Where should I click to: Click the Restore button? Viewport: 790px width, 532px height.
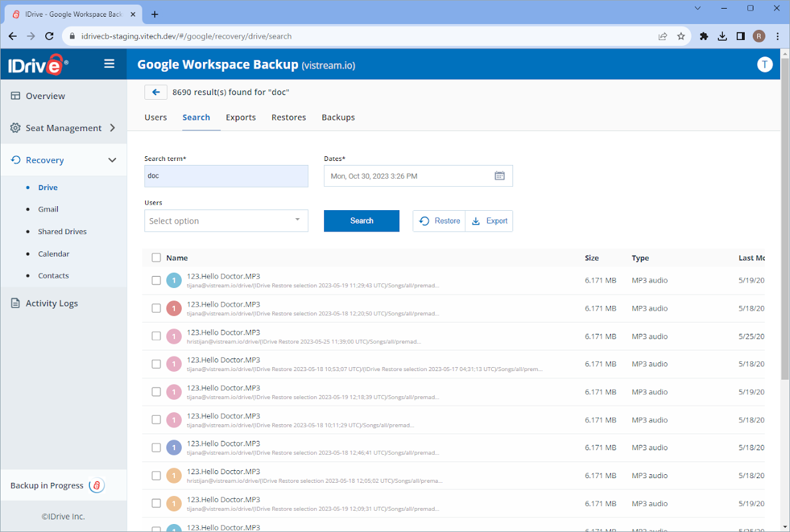click(x=439, y=221)
